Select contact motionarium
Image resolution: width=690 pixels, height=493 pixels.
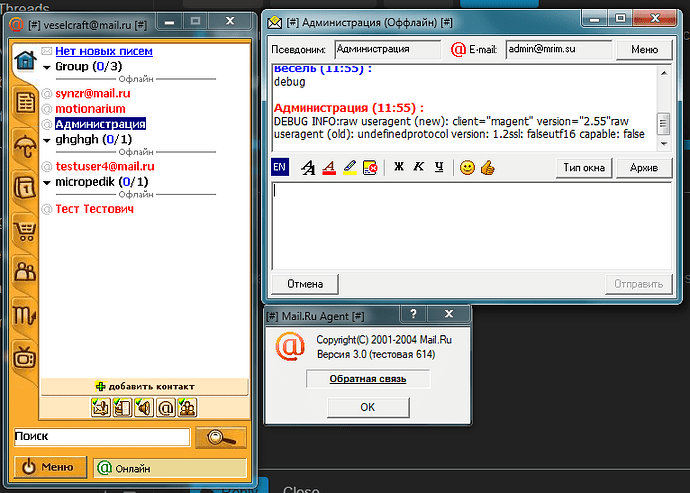pyautogui.click(x=90, y=109)
